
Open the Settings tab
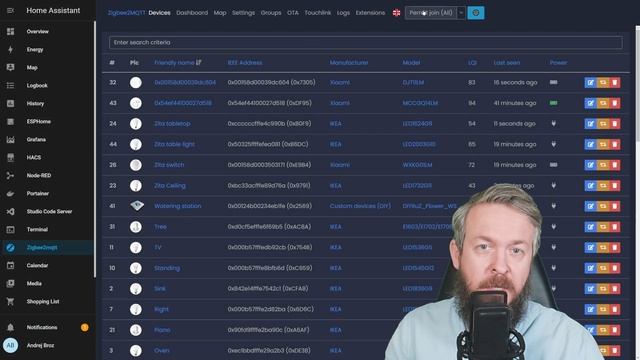(x=243, y=13)
